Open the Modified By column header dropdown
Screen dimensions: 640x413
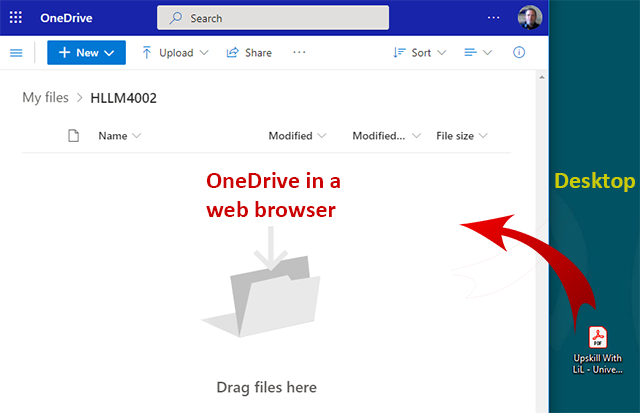pos(386,136)
